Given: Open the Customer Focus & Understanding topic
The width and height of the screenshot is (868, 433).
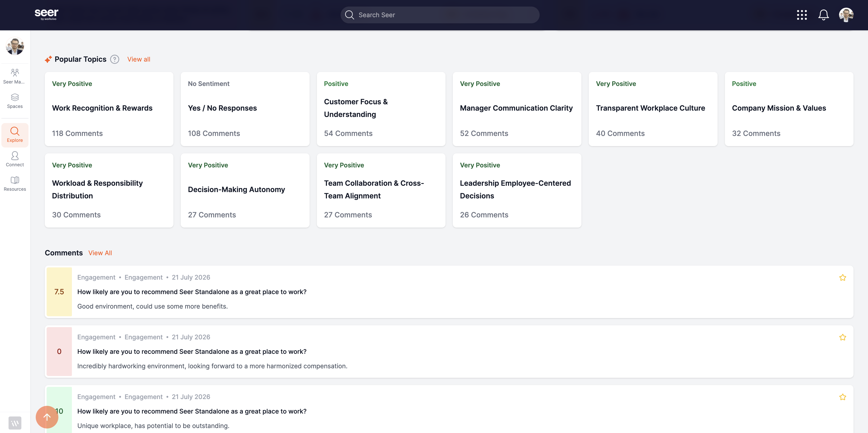Looking at the screenshot, I should [381, 109].
